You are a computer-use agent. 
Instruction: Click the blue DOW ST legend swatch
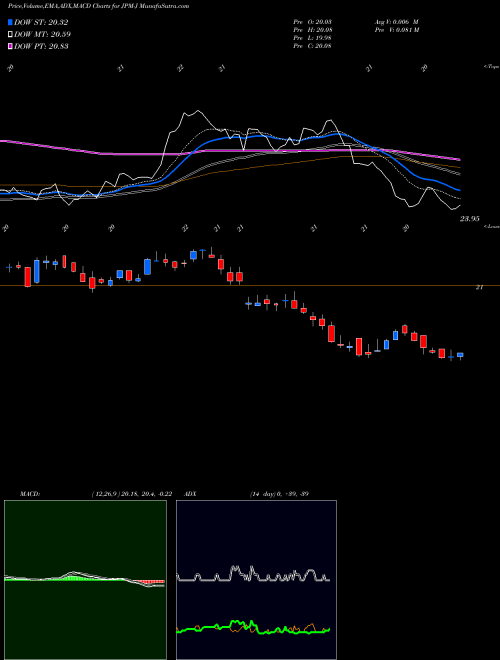click(11, 22)
